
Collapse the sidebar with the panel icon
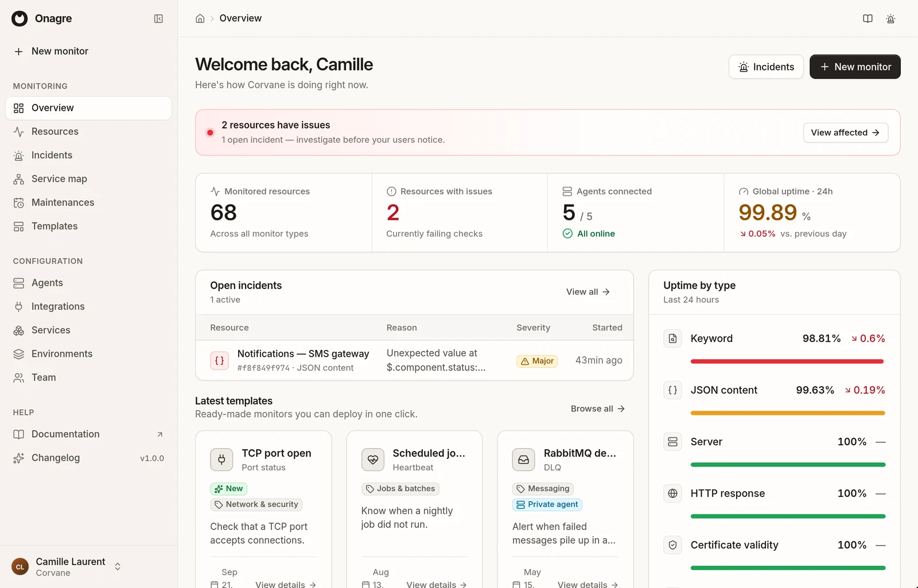(158, 19)
